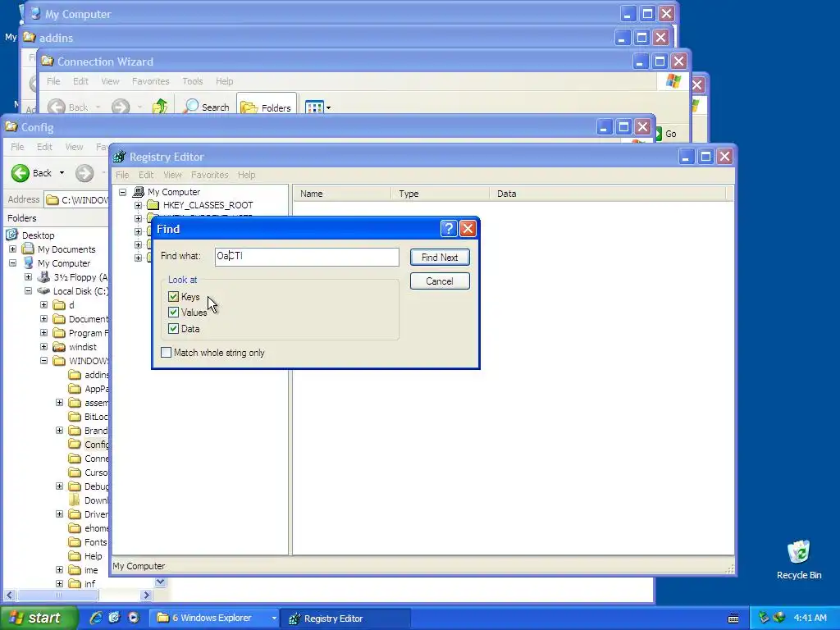Viewport: 840px width, 630px height.
Task: Click Up folder icon in Connection Wizard
Action: 160,107
